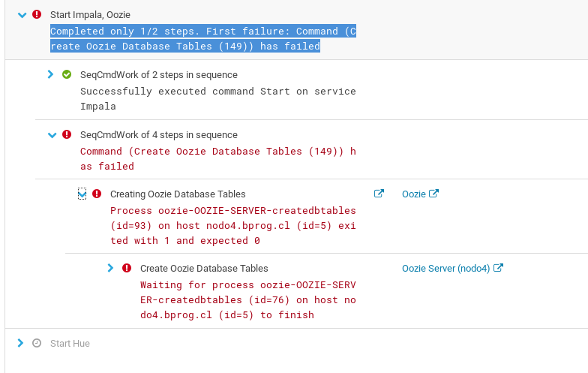Click the "exited with 1" error message

click(232, 225)
